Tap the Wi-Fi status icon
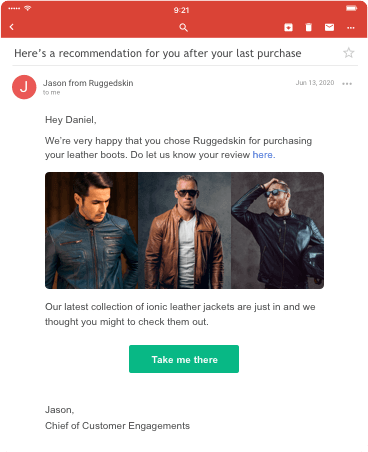 click(x=27, y=8)
